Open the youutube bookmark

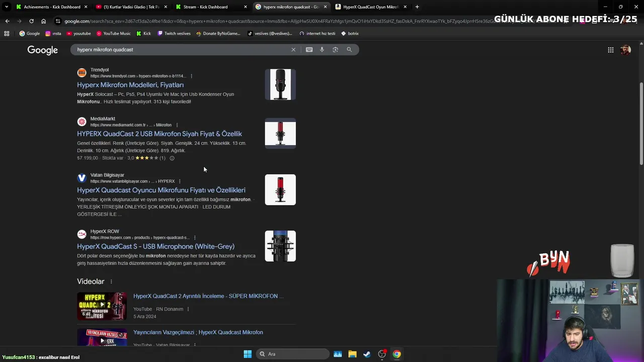(78, 33)
